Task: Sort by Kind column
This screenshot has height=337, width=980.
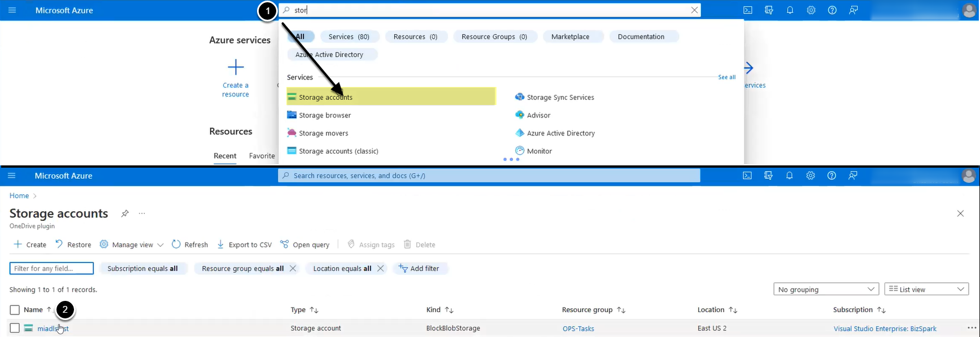Action: click(440, 310)
